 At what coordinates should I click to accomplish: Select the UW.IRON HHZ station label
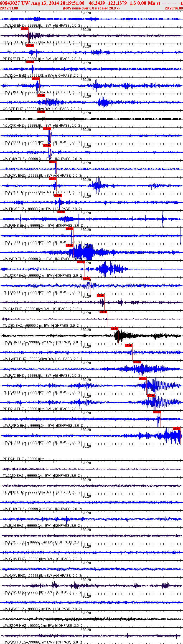click(14, 342)
